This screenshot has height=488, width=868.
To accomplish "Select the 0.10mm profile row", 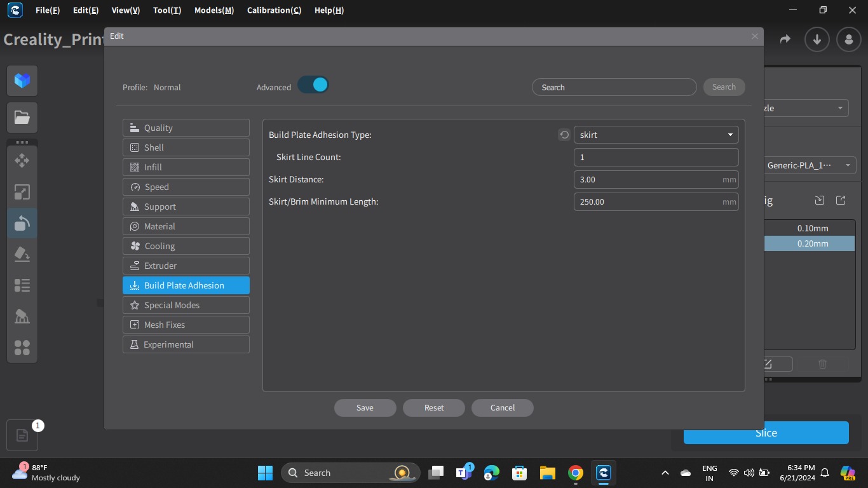I will 810,228.
